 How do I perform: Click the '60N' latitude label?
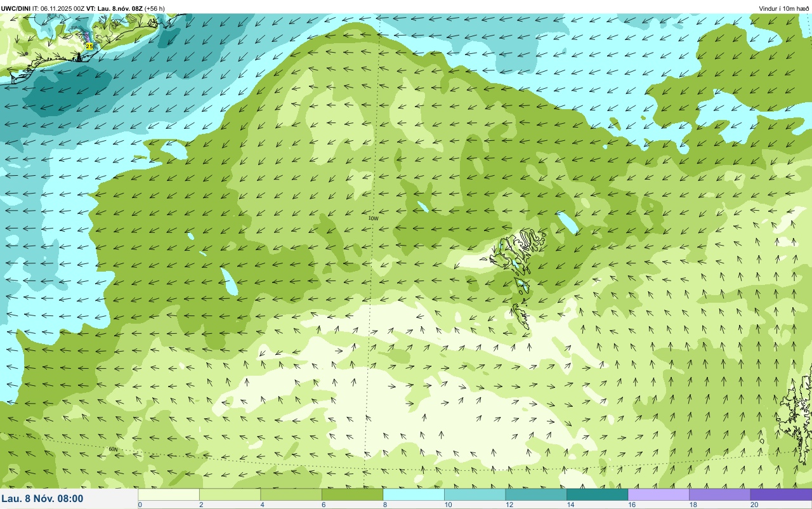(113, 449)
